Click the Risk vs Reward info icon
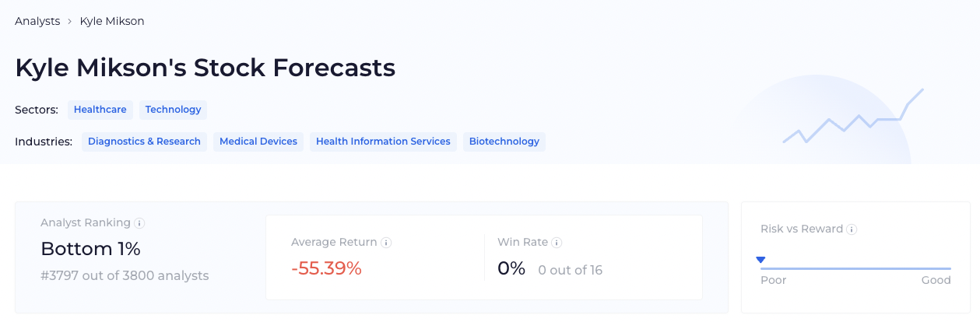This screenshot has width=980, height=322. point(852,229)
